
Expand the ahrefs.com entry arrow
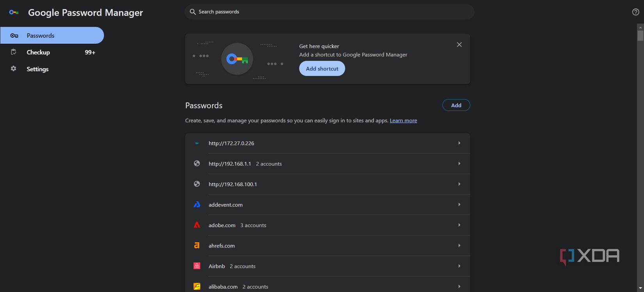coord(459,245)
